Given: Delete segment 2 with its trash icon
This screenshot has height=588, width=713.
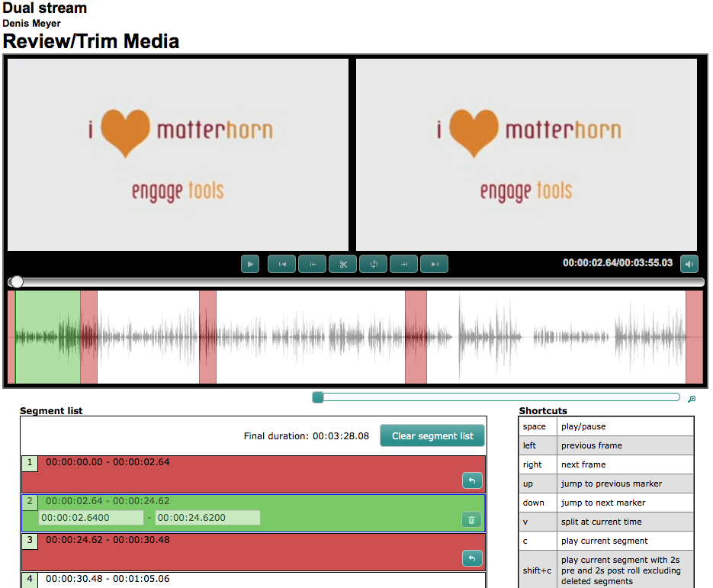Looking at the screenshot, I should tap(471, 519).
